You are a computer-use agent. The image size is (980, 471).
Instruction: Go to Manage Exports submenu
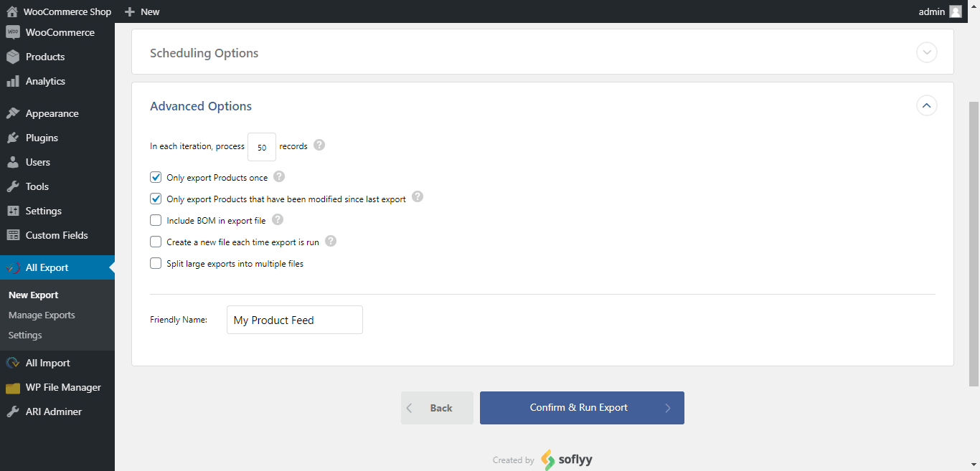click(x=42, y=315)
